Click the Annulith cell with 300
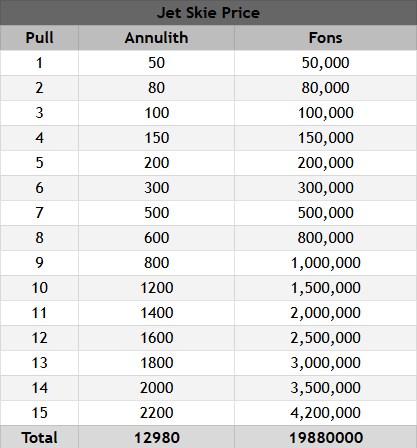Image resolution: width=417 pixels, height=448 pixels. coord(156,188)
